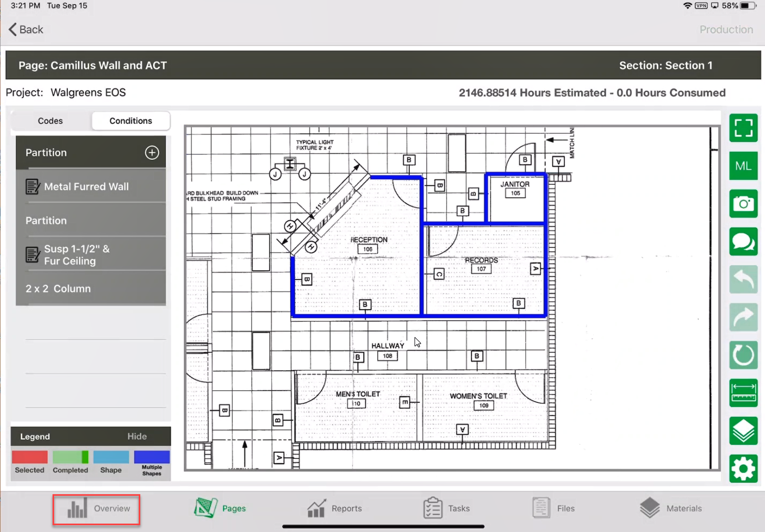Viewport: 765px width, 532px height.
Task: Tap the fullscreen expand icon
Action: coord(743,128)
